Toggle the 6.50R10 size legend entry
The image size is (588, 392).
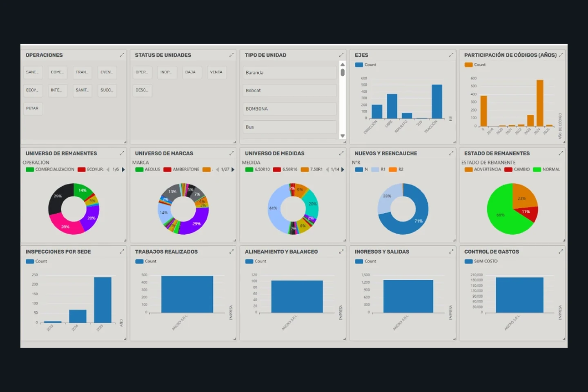(258, 169)
